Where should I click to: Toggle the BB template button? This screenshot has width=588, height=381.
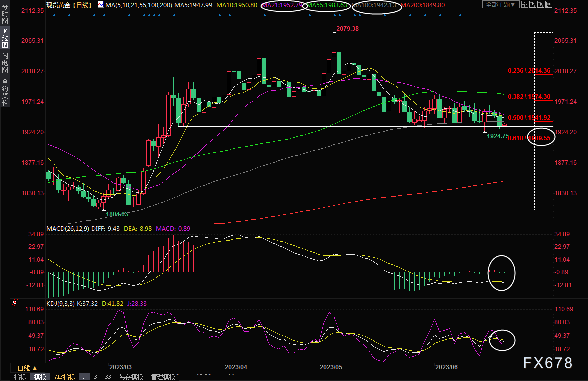point(108,377)
